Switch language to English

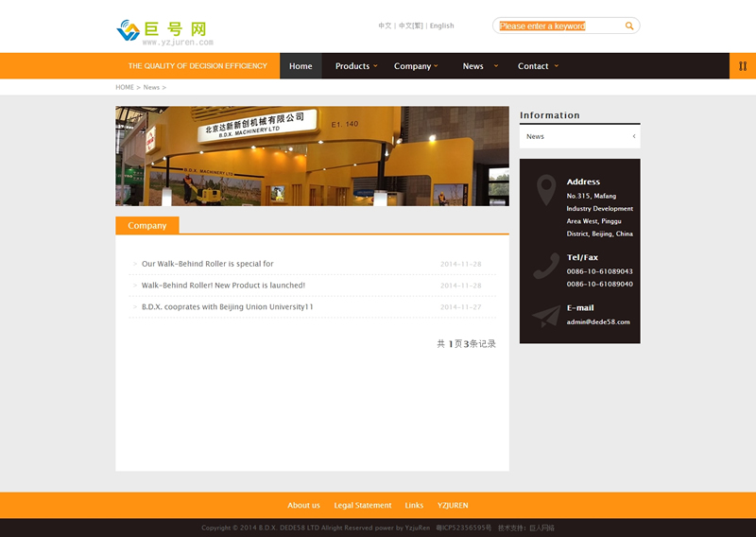click(441, 26)
